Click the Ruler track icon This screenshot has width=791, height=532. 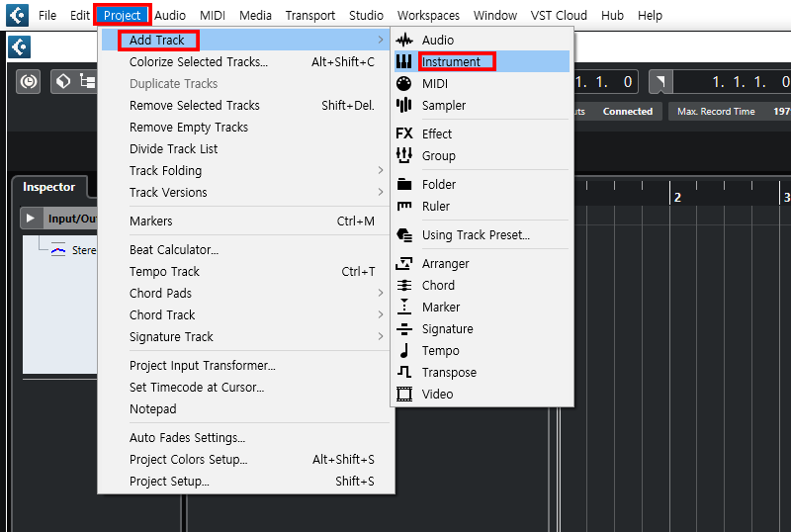(404, 206)
